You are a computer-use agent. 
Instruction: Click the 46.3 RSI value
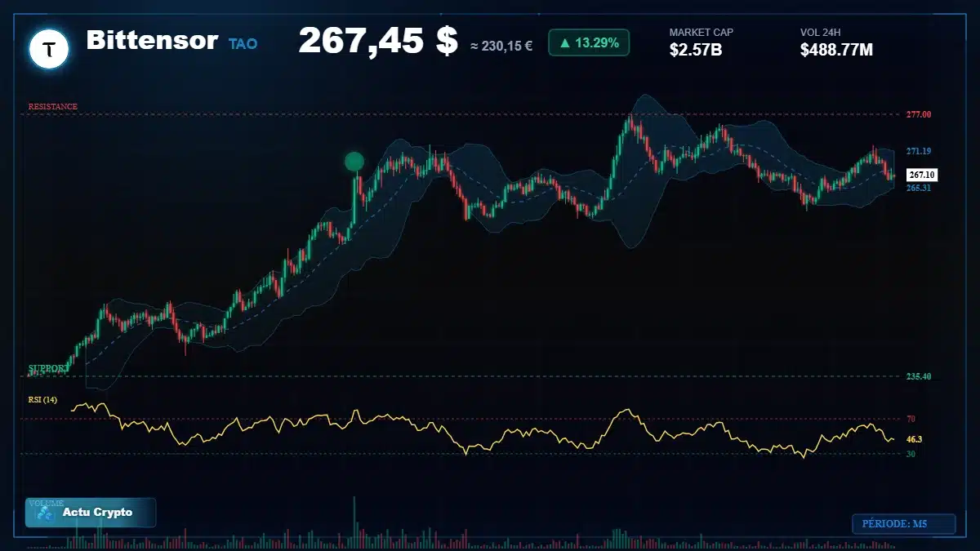point(914,439)
